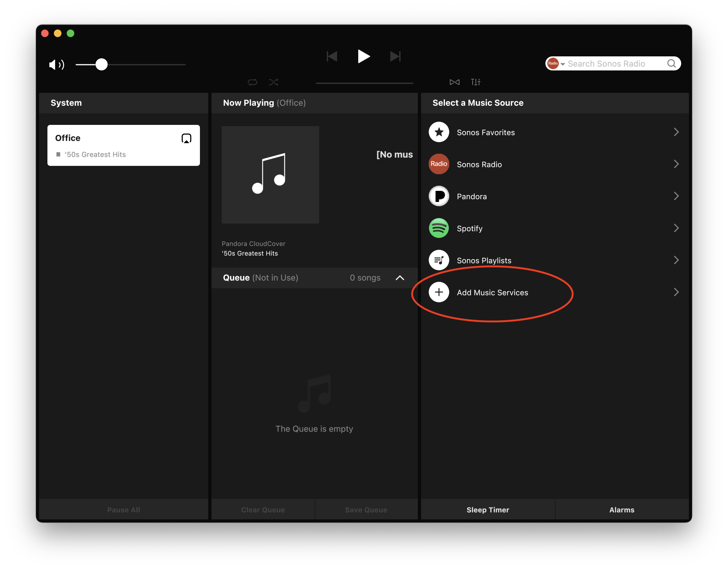Click the magnifier search icon
The height and width of the screenshot is (570, 728).
[671, 64]
